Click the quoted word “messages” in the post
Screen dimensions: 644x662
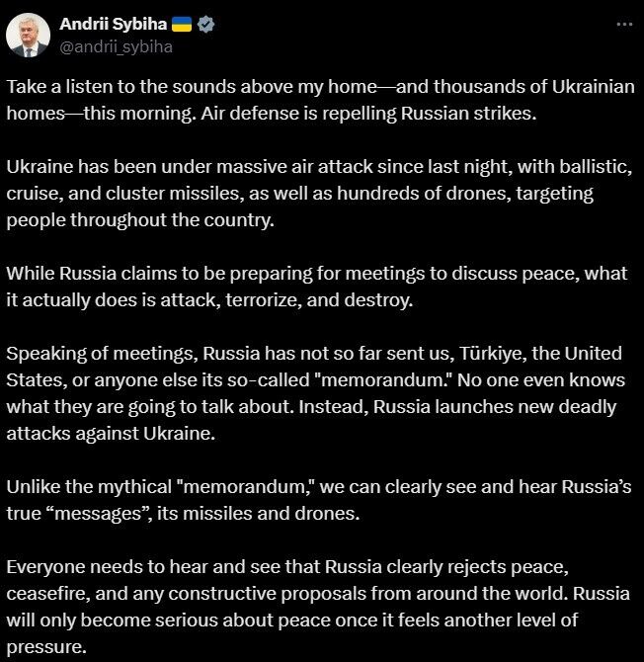click(x=99, y=514)
